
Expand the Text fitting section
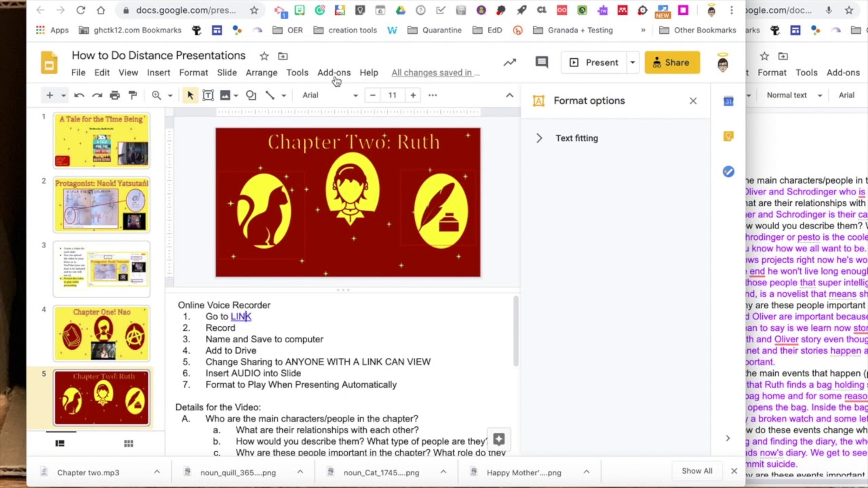(539, 138)
